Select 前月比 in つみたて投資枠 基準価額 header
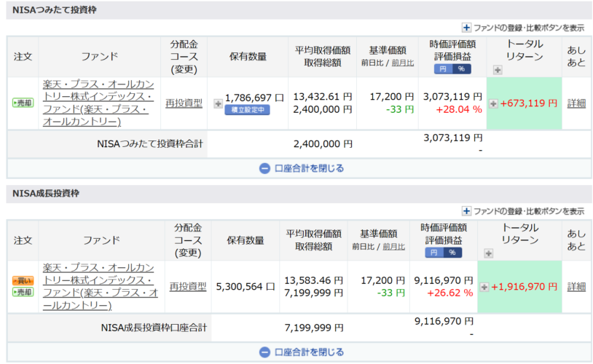Screen dimensions: 593x364 (403, 63)
